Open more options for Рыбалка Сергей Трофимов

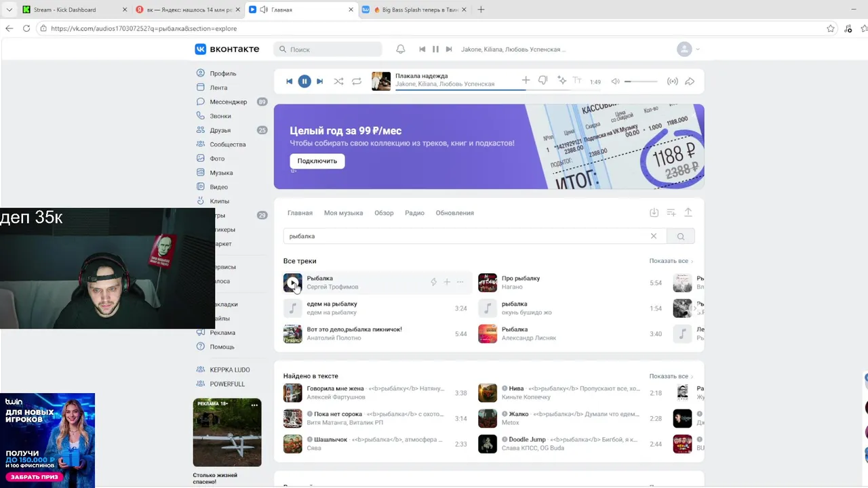pos(460,282)
